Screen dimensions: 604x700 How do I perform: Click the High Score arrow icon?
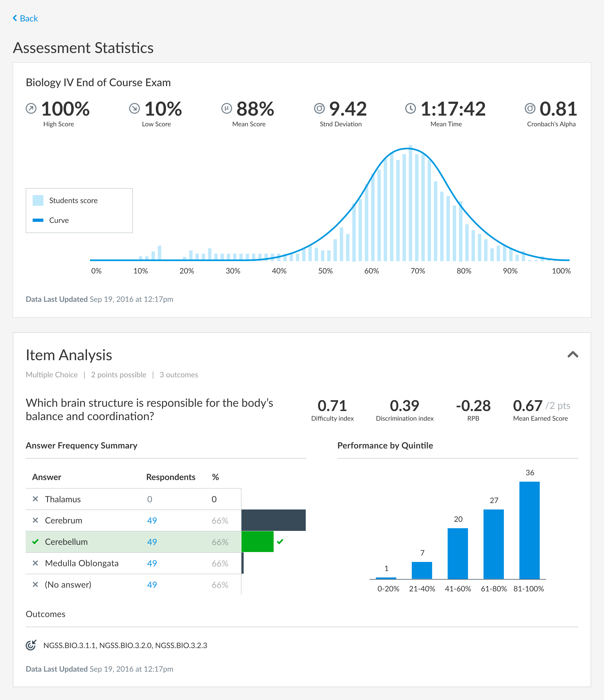pyautogui.click(x=31, y=108)
